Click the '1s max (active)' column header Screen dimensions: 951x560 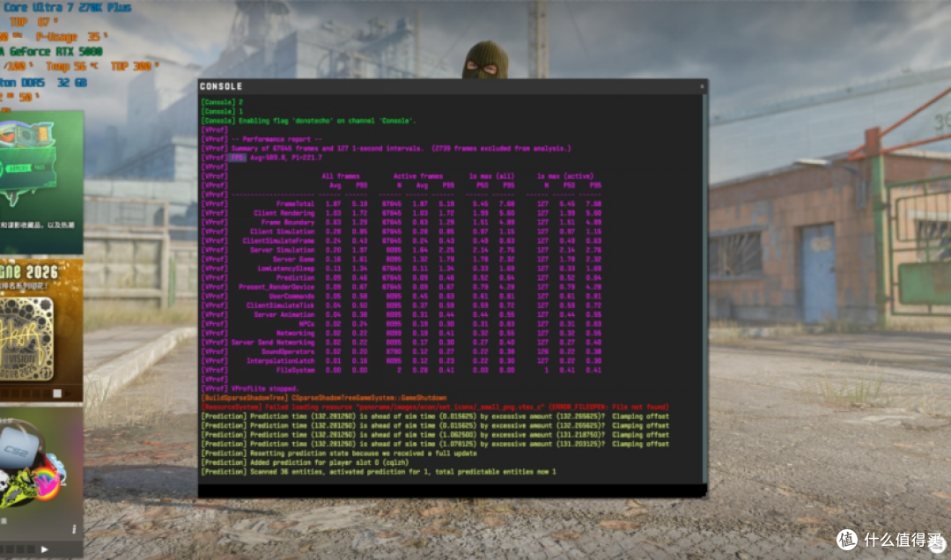565,176
